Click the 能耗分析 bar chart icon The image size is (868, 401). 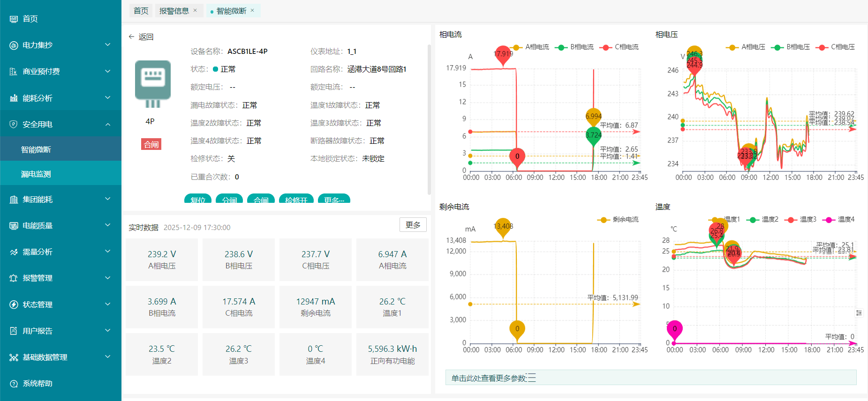(x=14, y=98)
